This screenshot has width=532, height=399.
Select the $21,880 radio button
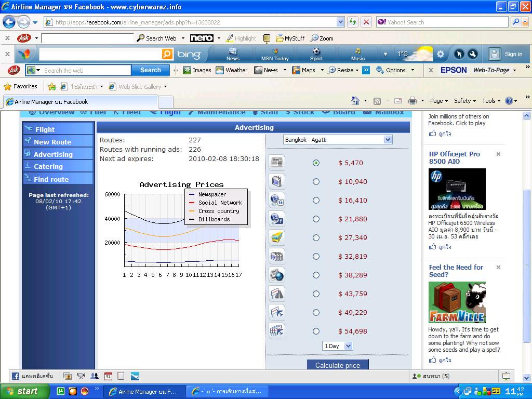(x=316, y=219)
